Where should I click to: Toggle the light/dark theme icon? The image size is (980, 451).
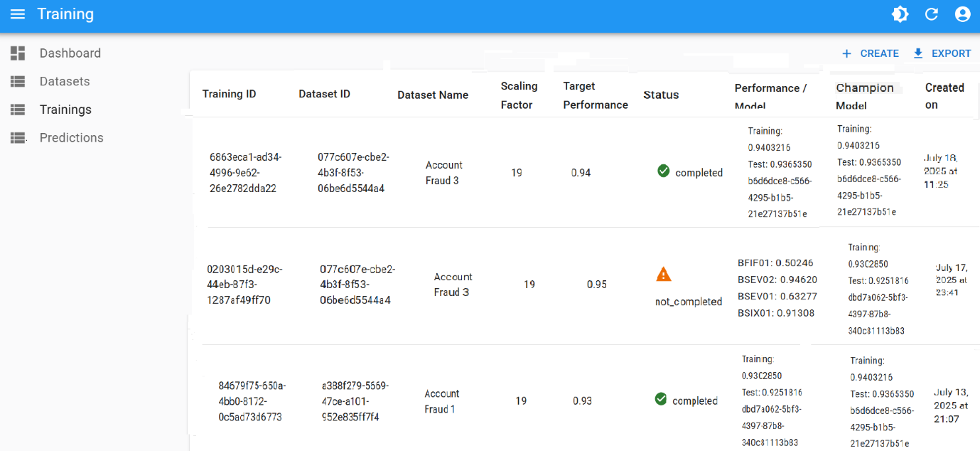point(900,14)
